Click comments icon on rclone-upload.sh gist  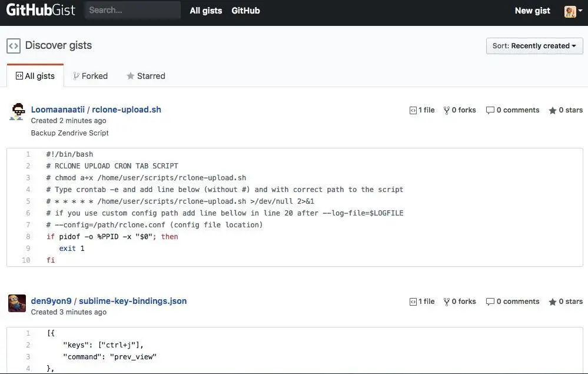coord(490,110)
